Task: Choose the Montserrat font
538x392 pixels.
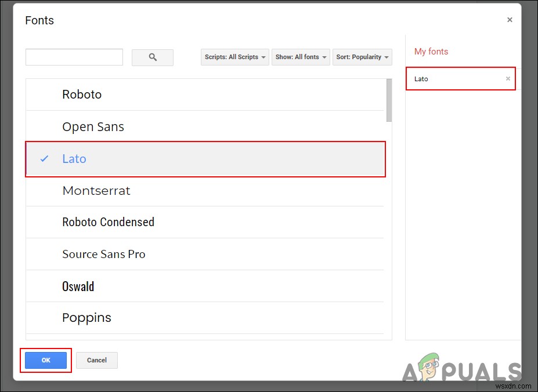Action: coord(96,191)
